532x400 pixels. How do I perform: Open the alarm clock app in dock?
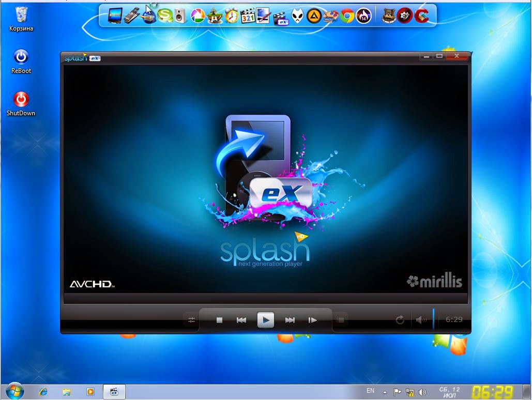point(232,16)
